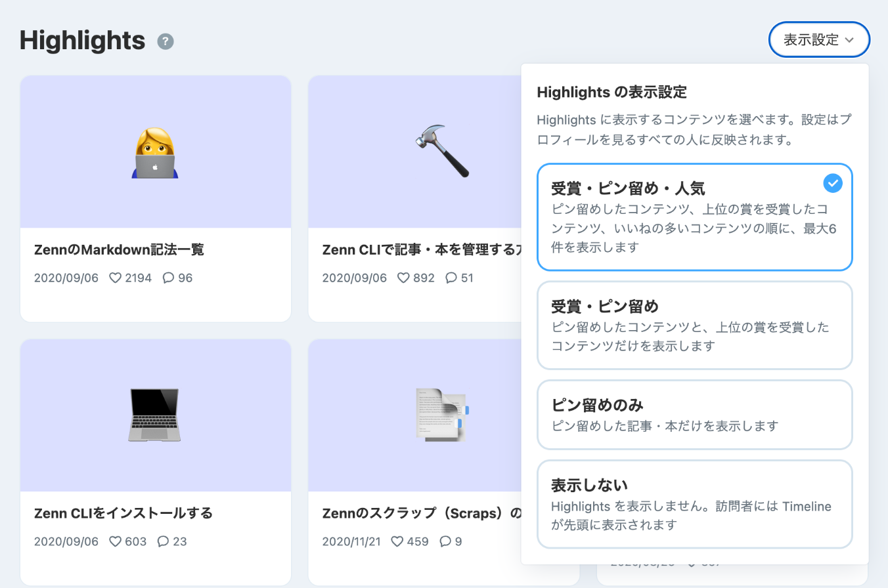Image resolution: width=888 pixels, height=588 pixels.
Task: Click the blue checkmark on selected option
Action: [832, 183]
